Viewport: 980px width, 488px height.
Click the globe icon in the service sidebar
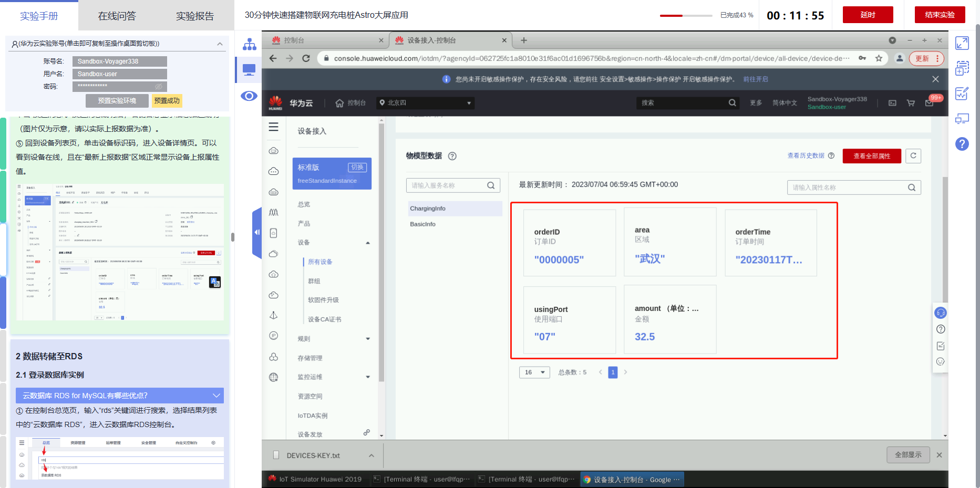(274, 377)
